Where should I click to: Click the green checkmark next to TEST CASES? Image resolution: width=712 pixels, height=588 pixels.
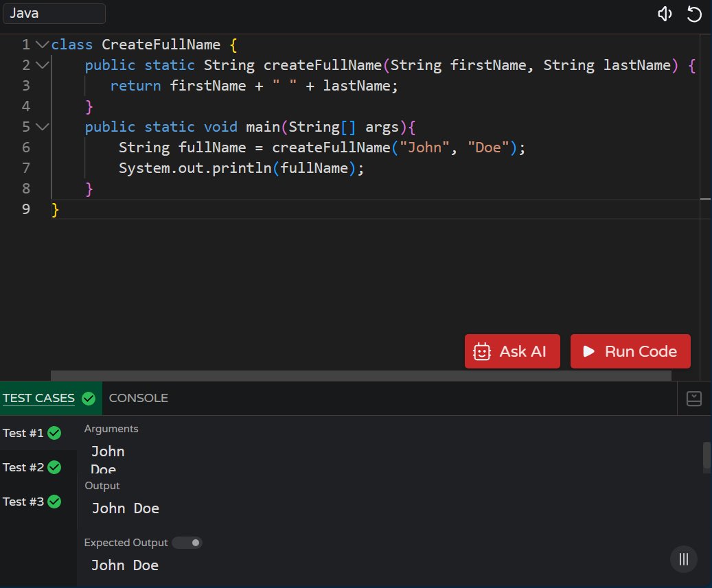pos(88,398)
